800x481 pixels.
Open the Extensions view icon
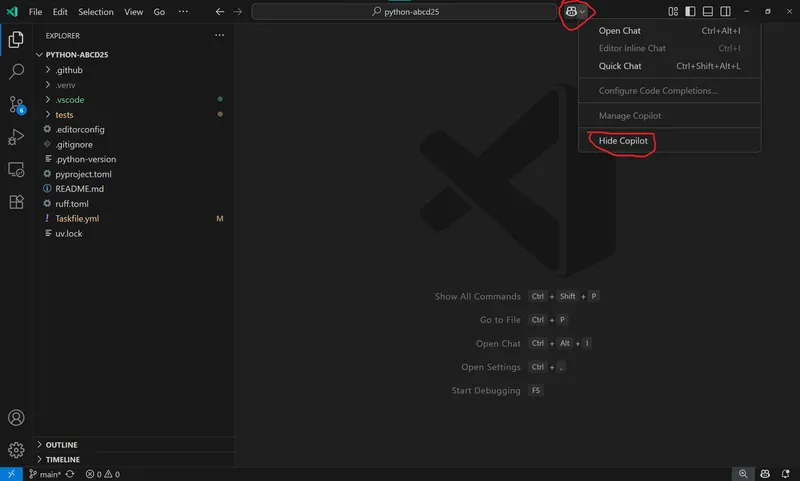[16, 201]
